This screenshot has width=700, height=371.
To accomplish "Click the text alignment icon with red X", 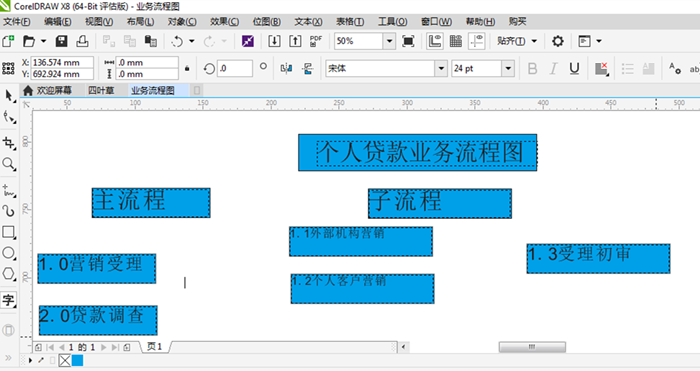I will 602,69.
